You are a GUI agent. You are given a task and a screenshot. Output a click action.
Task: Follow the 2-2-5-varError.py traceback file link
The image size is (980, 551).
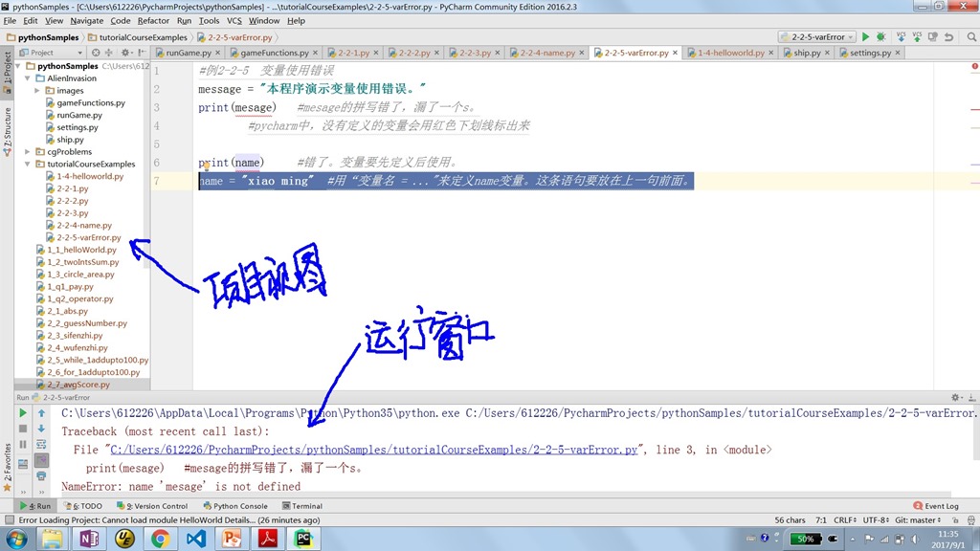click(x=374, y=450)
